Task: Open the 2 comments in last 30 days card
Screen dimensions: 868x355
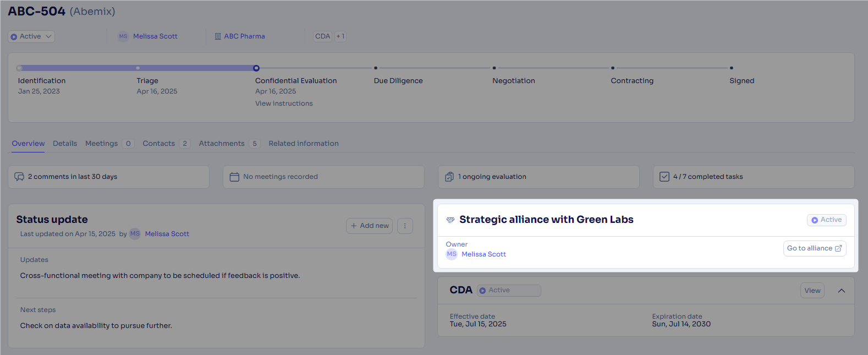Action: coord(108,177)
